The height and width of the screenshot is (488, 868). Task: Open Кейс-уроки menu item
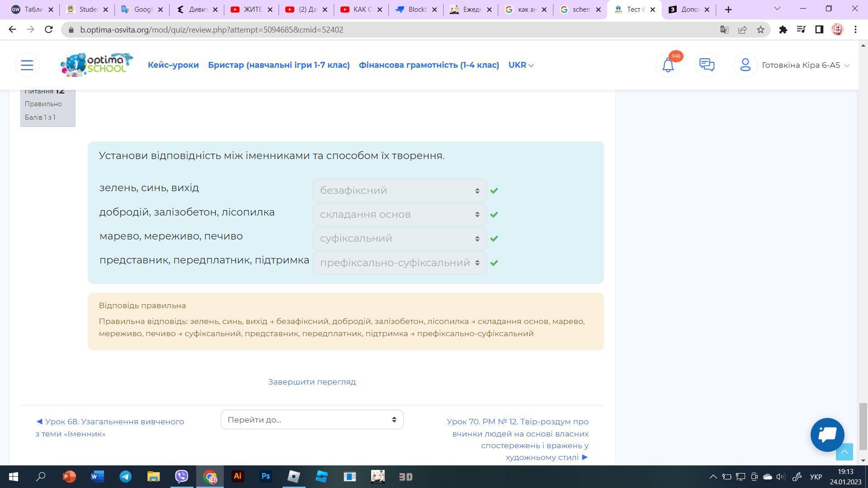pyautogui.click(x=173, y=65)
